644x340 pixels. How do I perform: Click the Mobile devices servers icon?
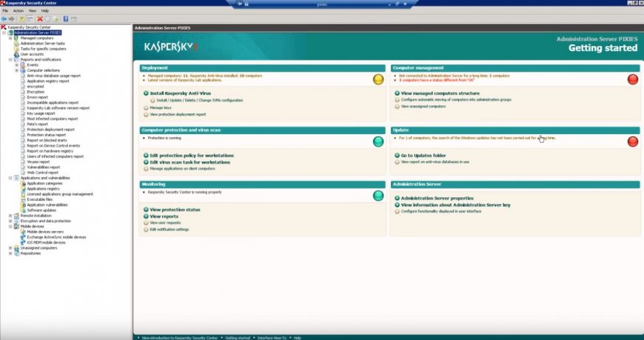[x=23, y=231]
